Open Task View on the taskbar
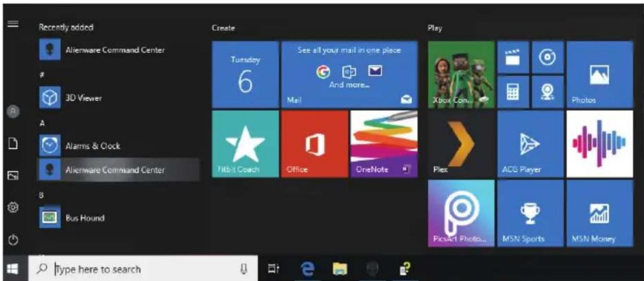644x281 pixels. point(274,269)
